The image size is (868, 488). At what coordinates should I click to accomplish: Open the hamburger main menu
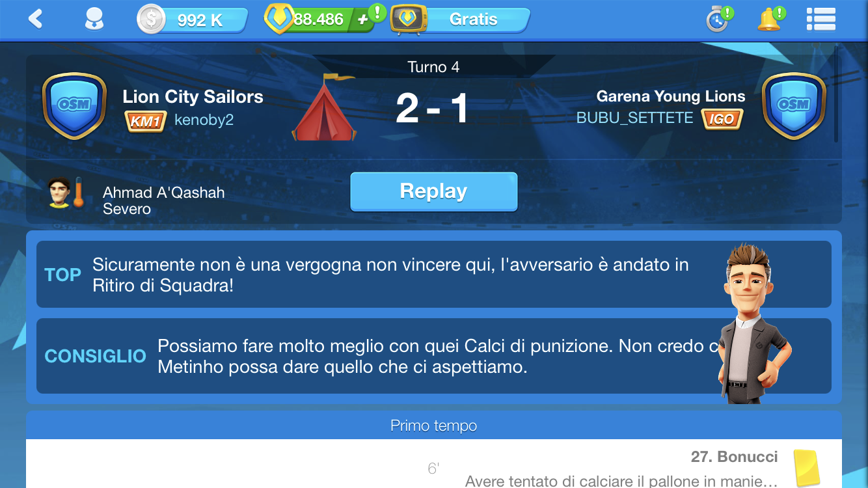pyautogui.click(x=821, y=19)
